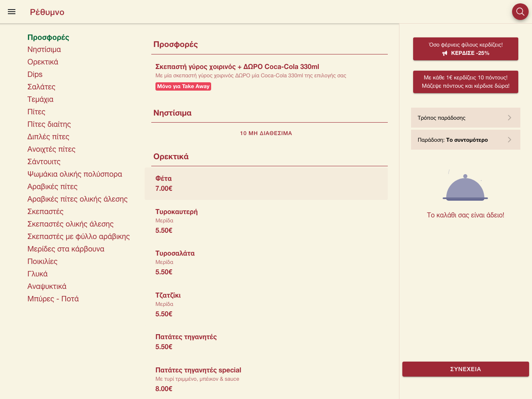
Task: Select the Γλυκά category
Action: click(x=37, y=274)
